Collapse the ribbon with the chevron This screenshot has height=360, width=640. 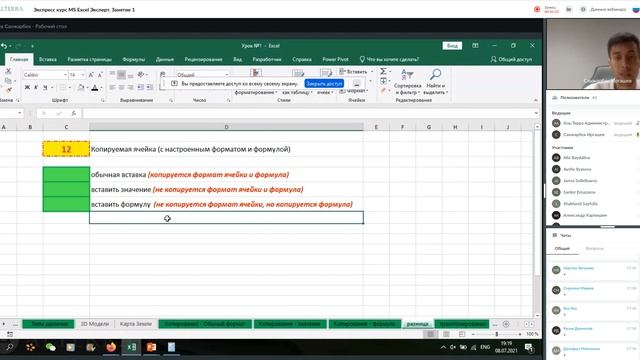click(536, 100)
